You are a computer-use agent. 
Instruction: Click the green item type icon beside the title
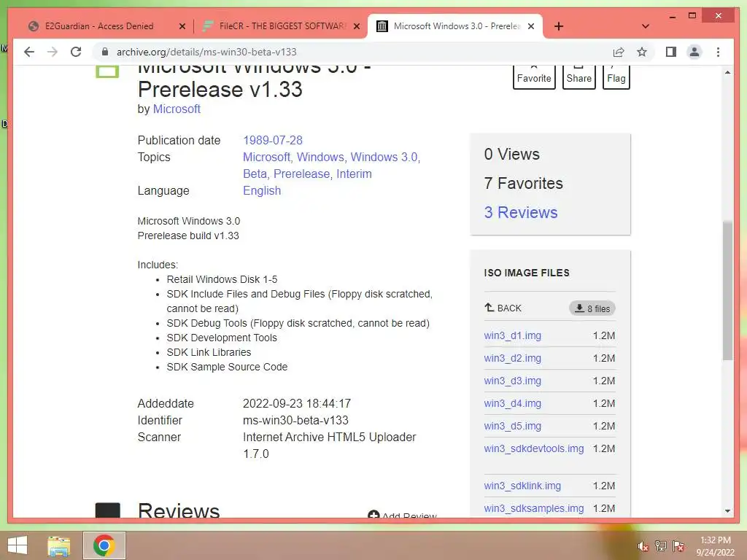pos(107,71)
